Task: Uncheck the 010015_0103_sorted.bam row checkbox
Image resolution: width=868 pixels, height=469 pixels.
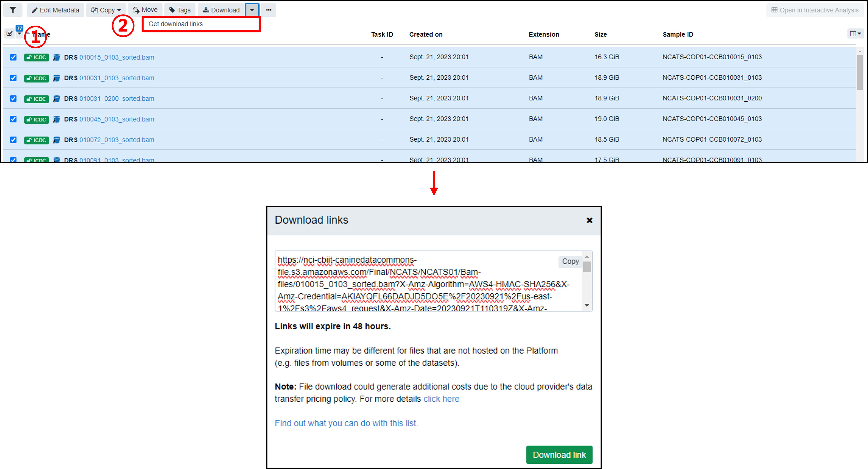Action: click(13, 57)
